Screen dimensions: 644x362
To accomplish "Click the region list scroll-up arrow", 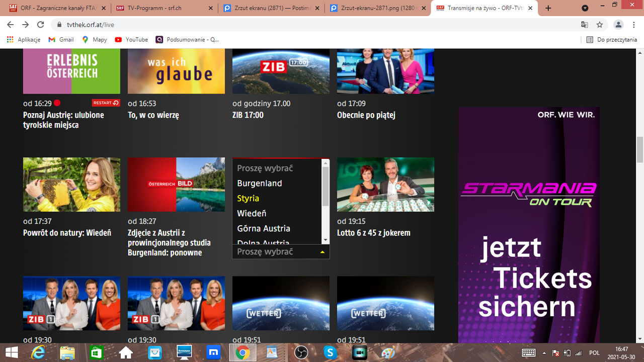I will tap(326, 163).
